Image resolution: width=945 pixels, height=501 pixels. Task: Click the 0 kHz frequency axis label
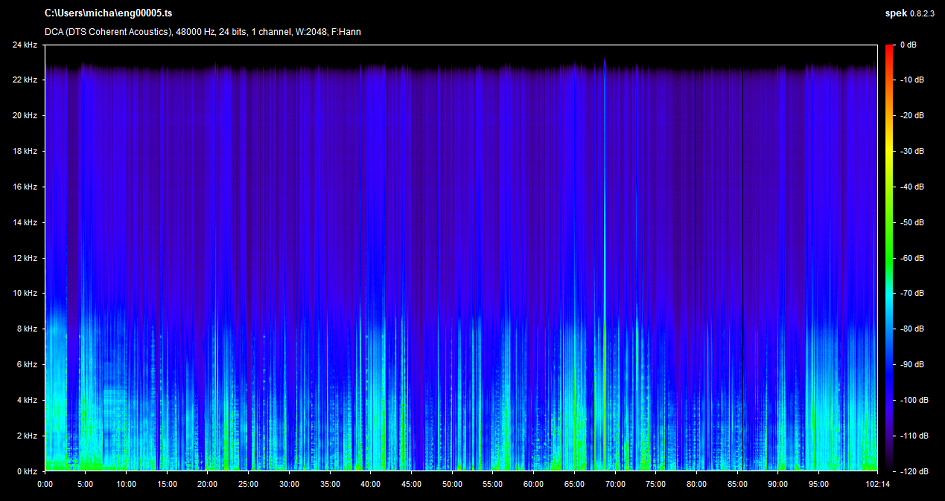pos(27,470)
